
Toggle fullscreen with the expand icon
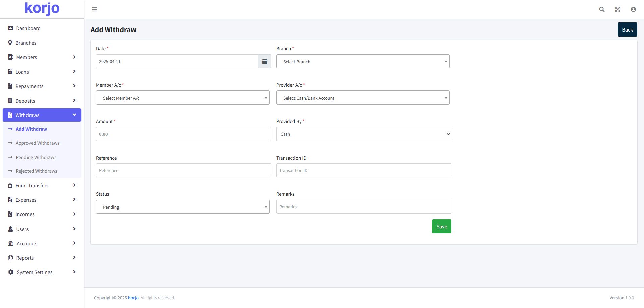pyautogui.click(x=618, y=9)
